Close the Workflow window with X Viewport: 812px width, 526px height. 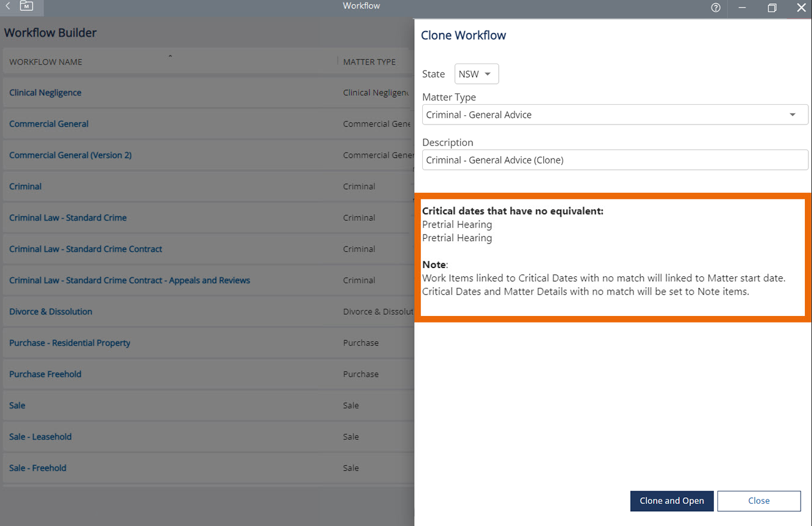pyautogui.click(x=801, y=8)
